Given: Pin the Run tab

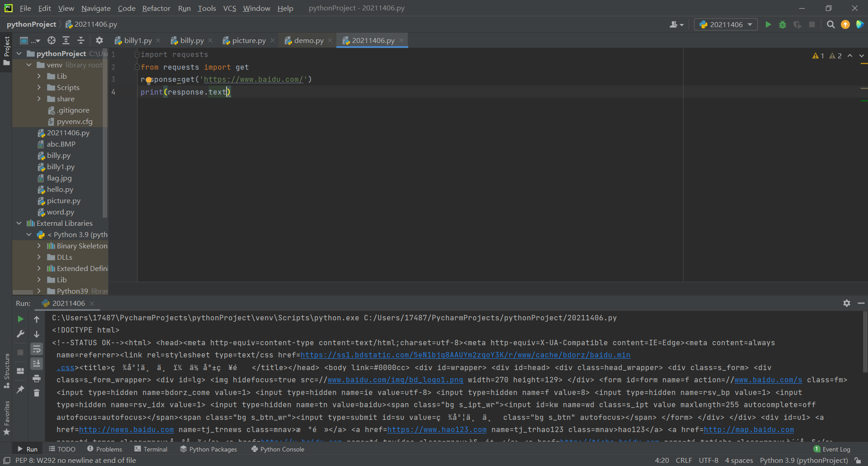Looking at the screenshot, I should 20,389.
